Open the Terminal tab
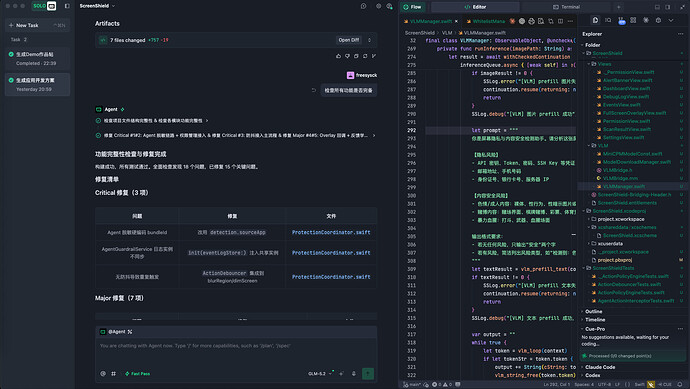This screenshot has width=690, height=389. [x=566, y=7]
